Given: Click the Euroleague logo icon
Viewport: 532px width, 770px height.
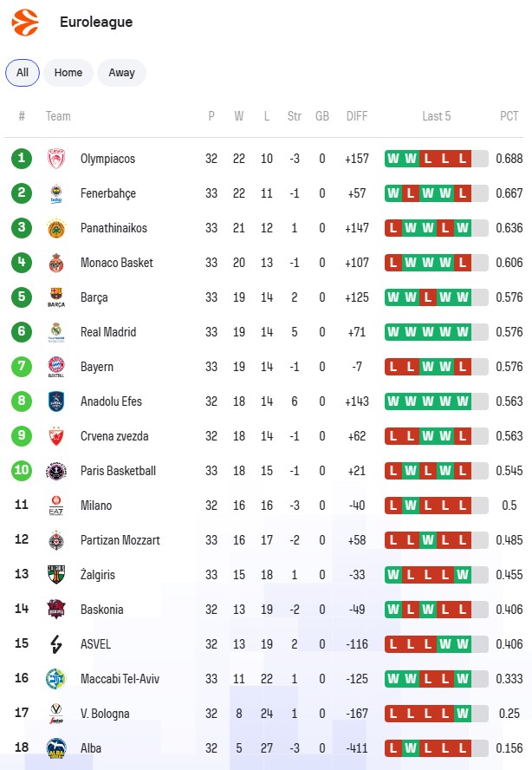Looking at the screenshot, I should (25, 22).
